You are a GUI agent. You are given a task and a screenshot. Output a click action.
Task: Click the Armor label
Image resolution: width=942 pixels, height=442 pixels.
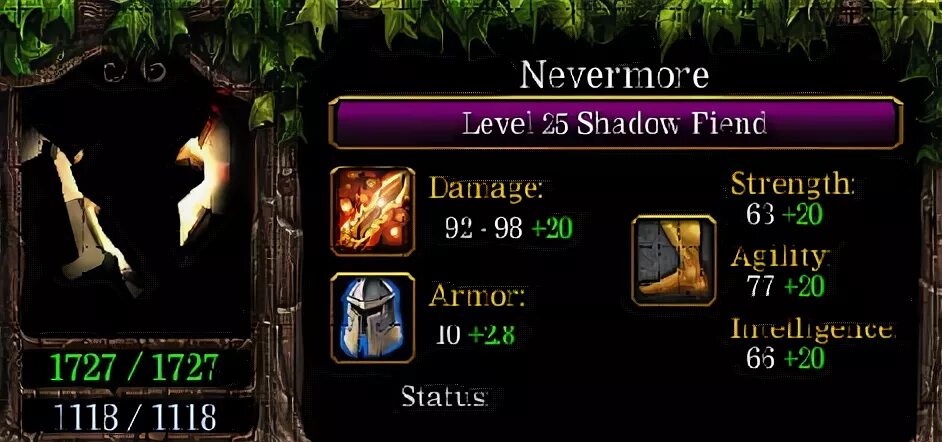point(476,297)
